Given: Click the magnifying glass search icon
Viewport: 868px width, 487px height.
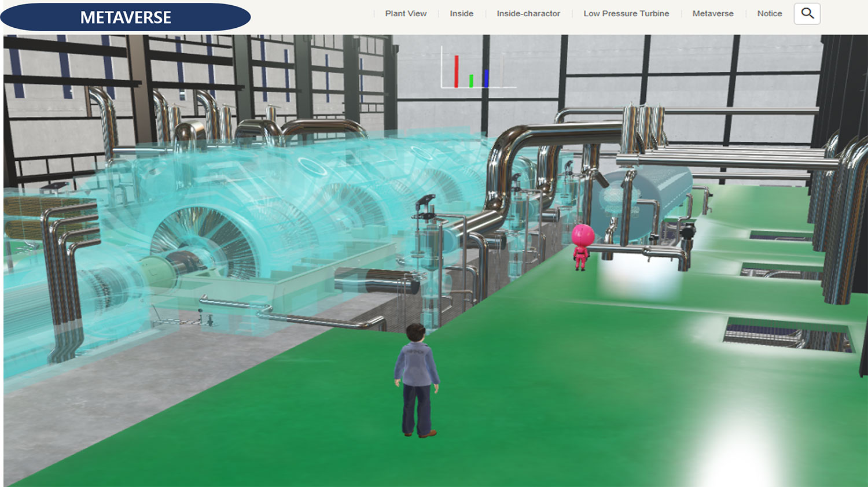Looking at the screenshot, I should (807, 13).
